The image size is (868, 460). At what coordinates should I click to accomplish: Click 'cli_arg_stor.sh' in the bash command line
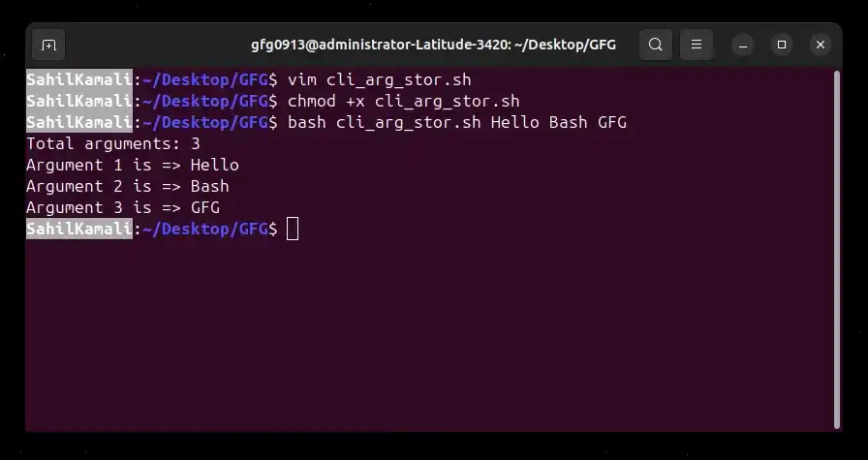coord(409,122)
